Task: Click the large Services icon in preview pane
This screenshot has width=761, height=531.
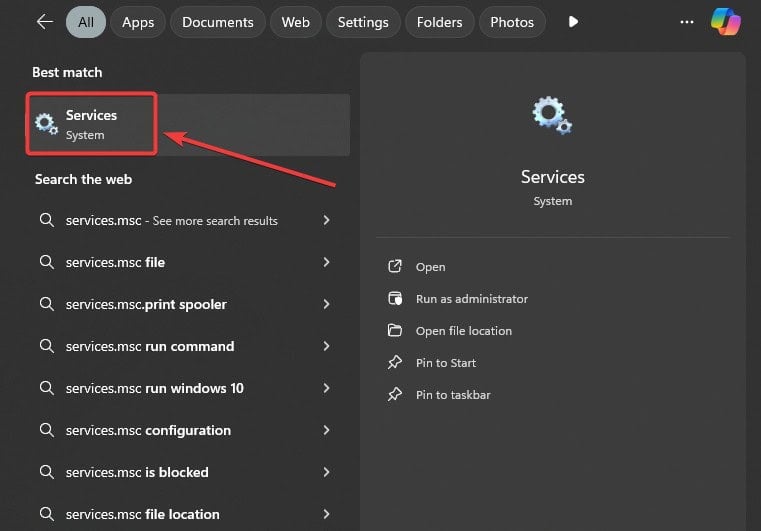Action: pyautogui.click(x=552, y=115)
